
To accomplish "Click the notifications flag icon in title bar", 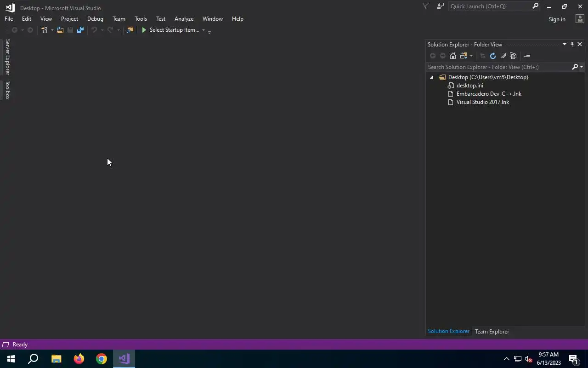I will (425, 6).
